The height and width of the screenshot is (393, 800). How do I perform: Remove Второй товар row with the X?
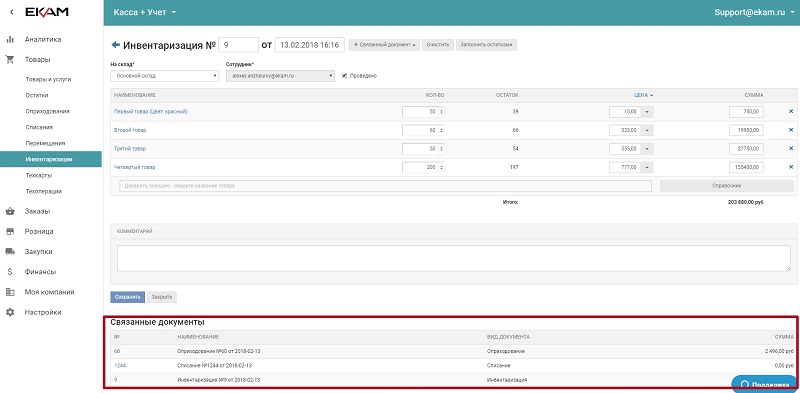coord(791,130)
